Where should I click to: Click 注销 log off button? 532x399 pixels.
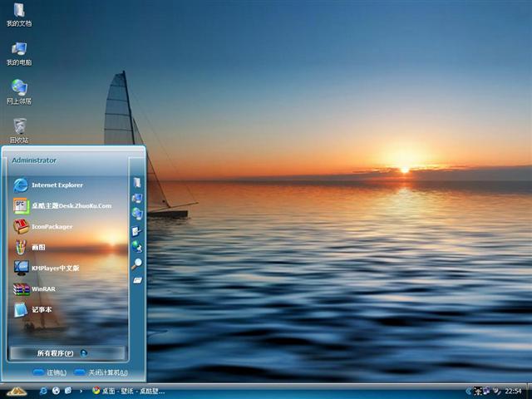point(50,372)
